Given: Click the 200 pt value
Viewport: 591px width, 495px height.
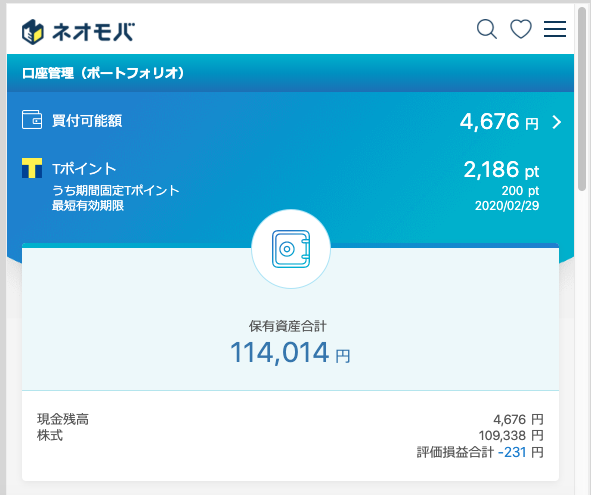Looking at the screenshot, I should coord(520,191).
